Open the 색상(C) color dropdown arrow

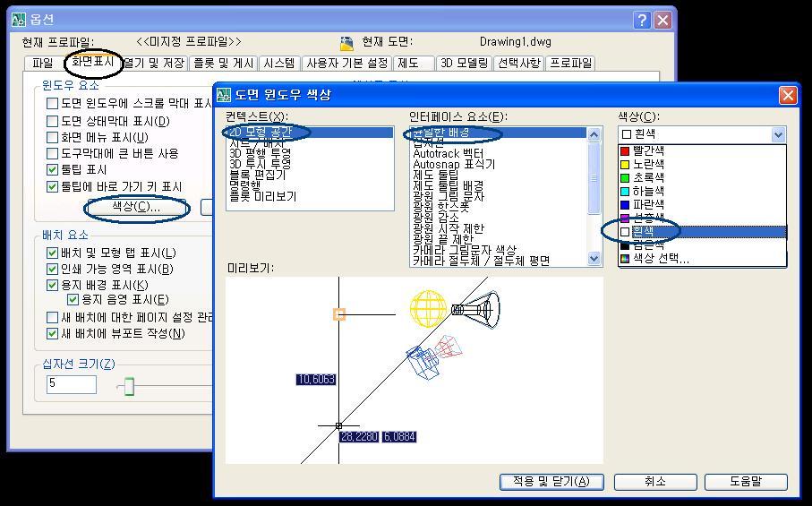778,134
